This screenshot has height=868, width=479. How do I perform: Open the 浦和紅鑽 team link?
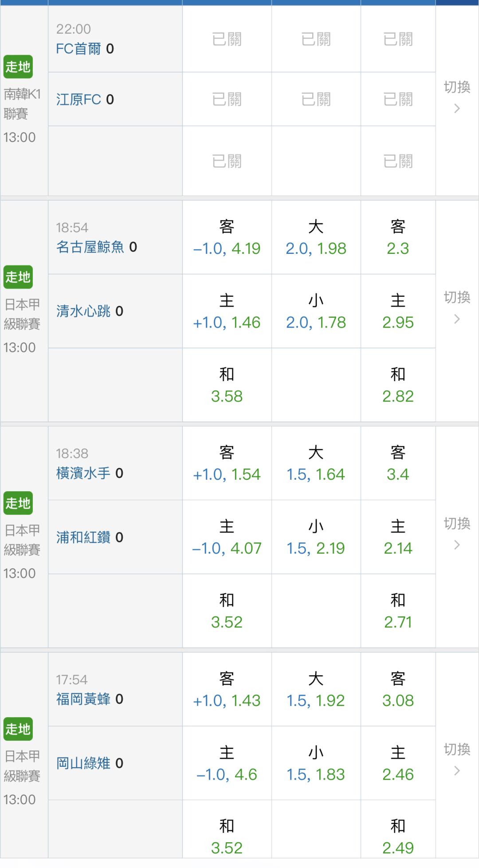coord(83,537)
